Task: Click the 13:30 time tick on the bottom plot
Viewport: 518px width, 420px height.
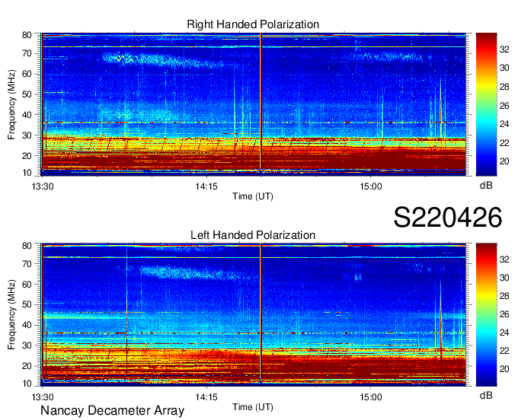Action: coord(43,396)
